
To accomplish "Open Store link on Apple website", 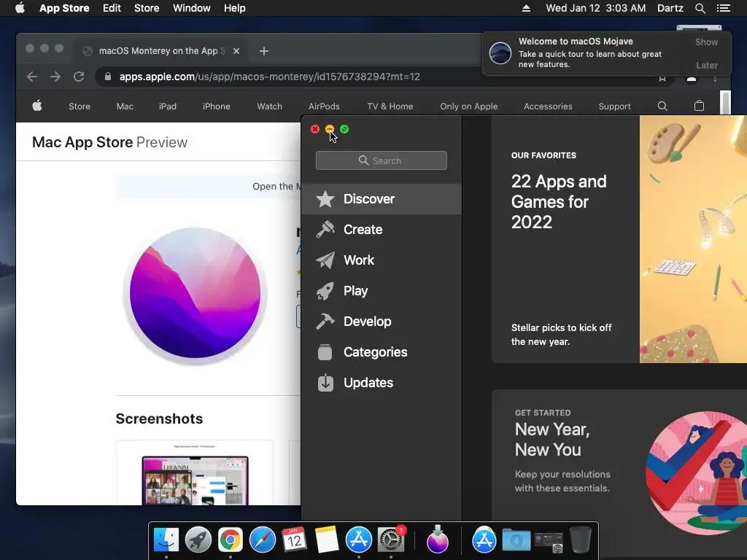I will 80,106.
